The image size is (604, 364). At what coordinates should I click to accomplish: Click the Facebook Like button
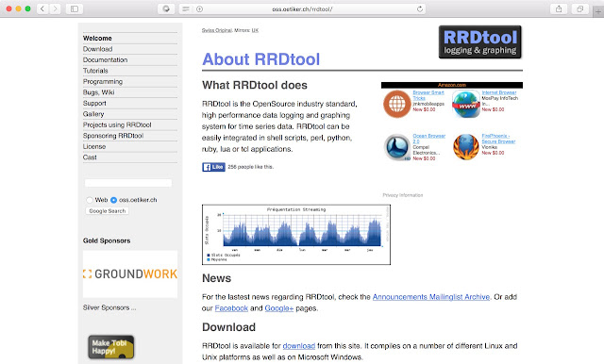pos(214,167)
